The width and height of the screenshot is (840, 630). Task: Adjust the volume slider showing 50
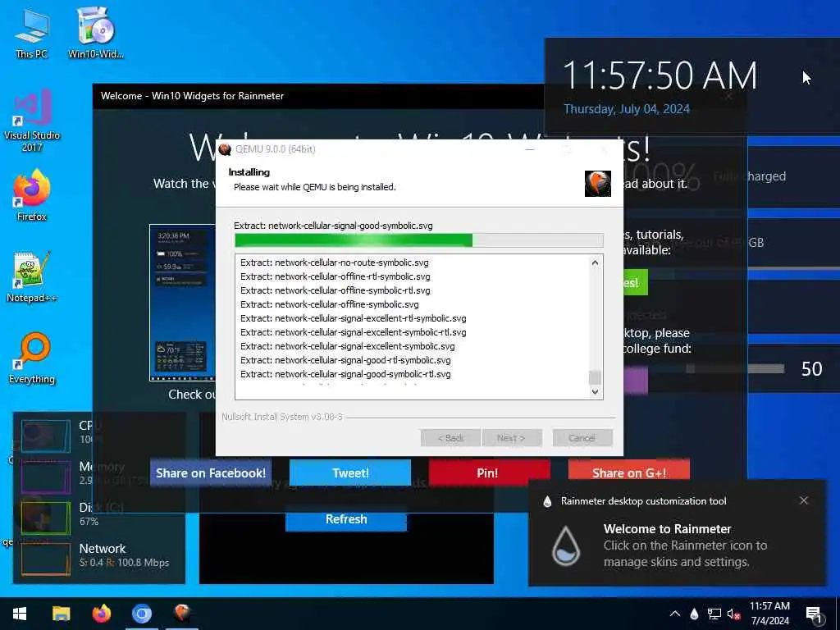[735, 369]
